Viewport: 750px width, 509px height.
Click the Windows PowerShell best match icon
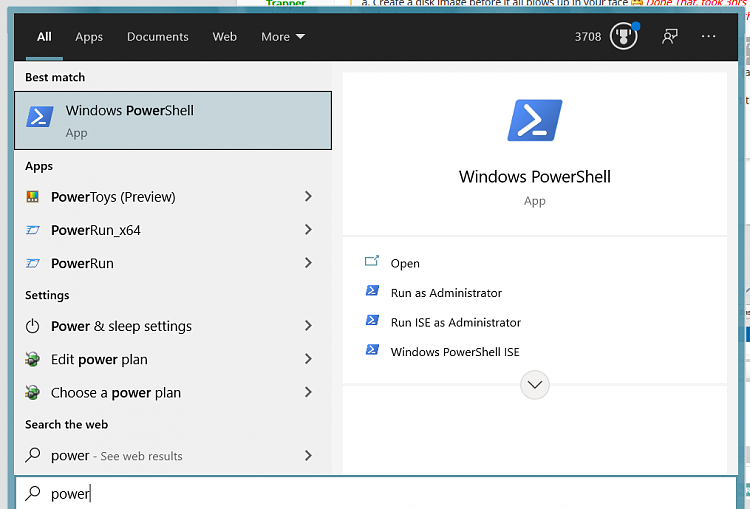point(40,117)
